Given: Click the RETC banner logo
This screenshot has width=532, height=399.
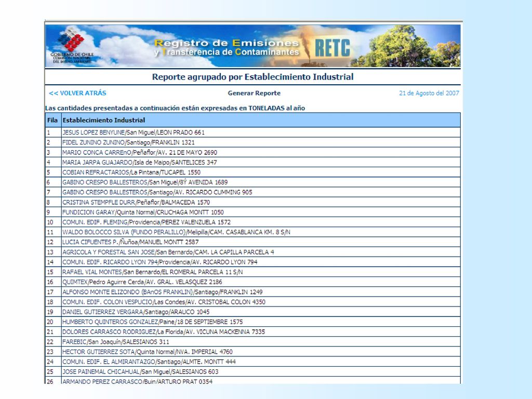Looking at the screenshot, I should [x=332, y=48].
